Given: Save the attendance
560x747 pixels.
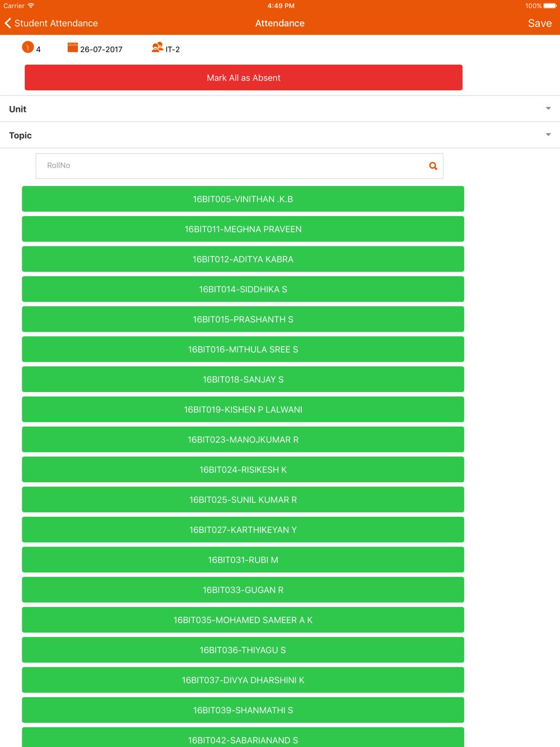Looking at the screenshot, I should pyautogui.click(x=540, y=23).
